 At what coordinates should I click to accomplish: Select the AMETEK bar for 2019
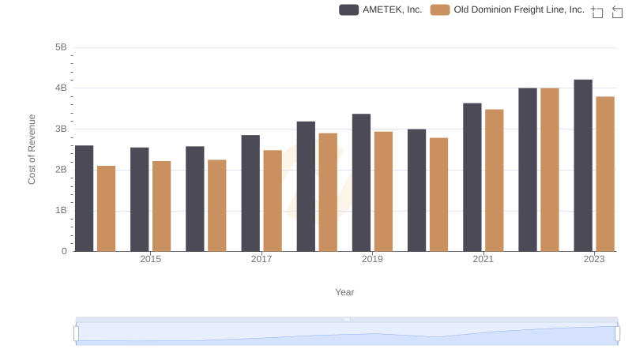(x=362, y=183)
